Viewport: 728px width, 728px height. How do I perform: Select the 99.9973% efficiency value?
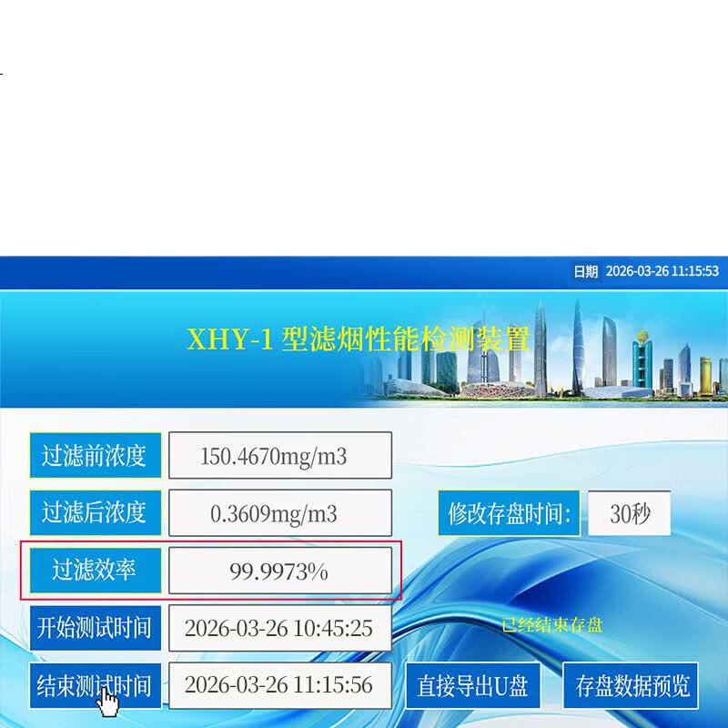[280, 571]
